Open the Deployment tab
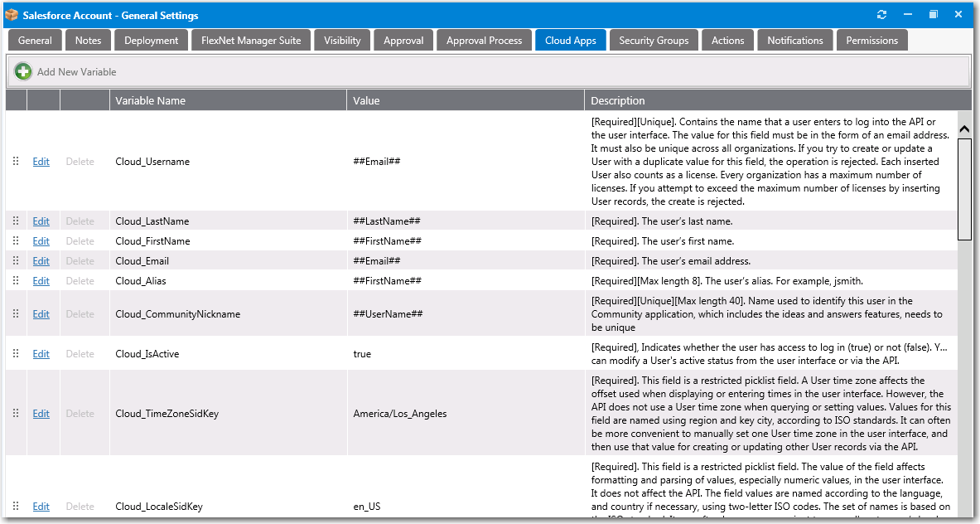The image size is (980, 524). (151, 39)
